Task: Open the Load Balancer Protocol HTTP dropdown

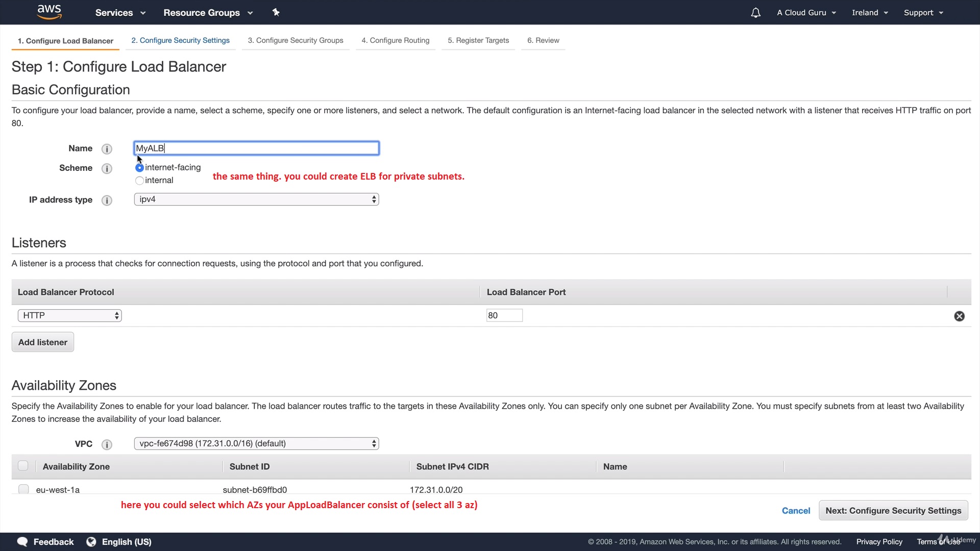Action: tap(69, 316)
